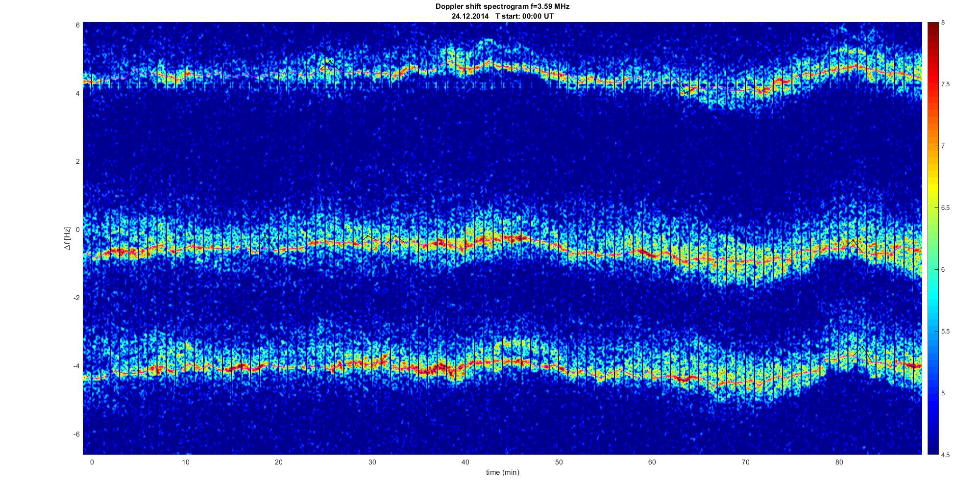Viewport: 980px width, 488px height.
Task: Click the colorbar tick label 7.5
Action: [x=946, y=84]
